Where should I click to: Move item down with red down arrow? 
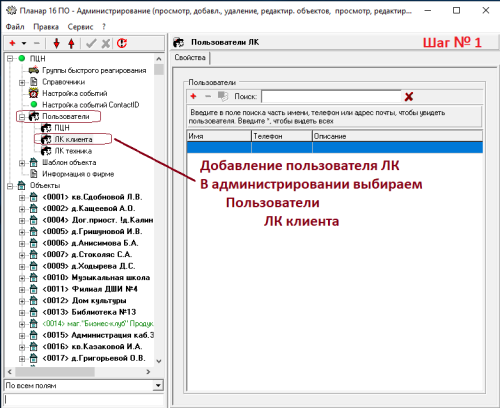coord(57,43)
